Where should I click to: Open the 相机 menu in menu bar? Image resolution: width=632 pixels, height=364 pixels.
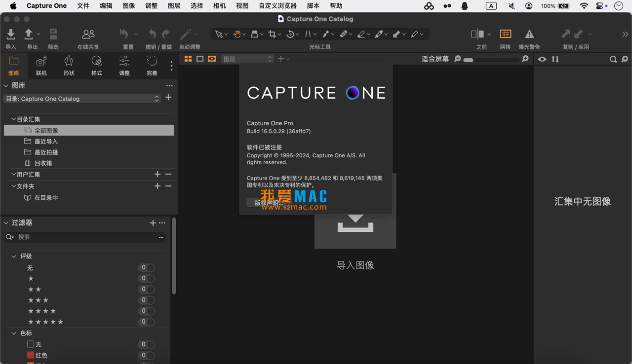[x=219, y=5]
